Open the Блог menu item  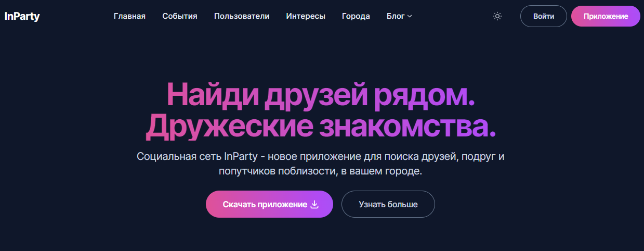(396, 16)
